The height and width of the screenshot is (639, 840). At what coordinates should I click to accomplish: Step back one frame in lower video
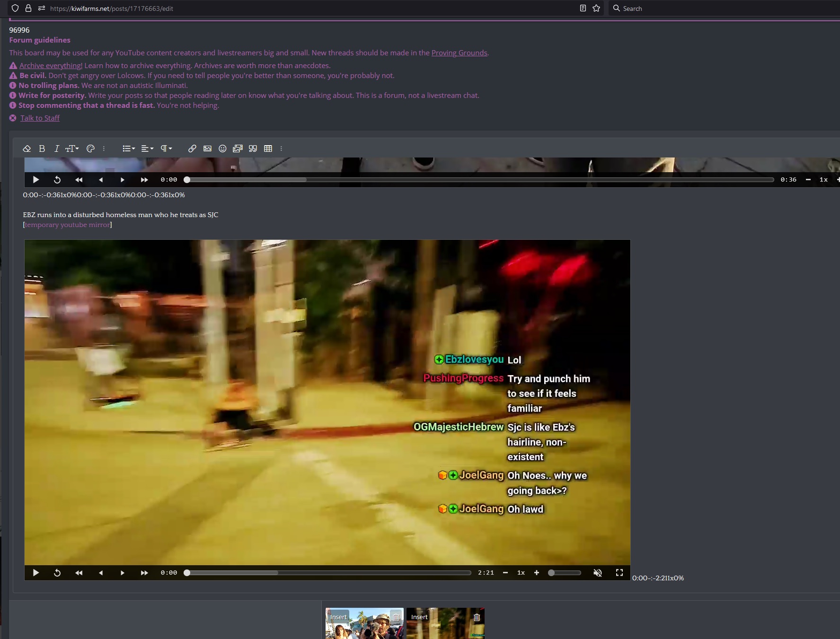101,573
